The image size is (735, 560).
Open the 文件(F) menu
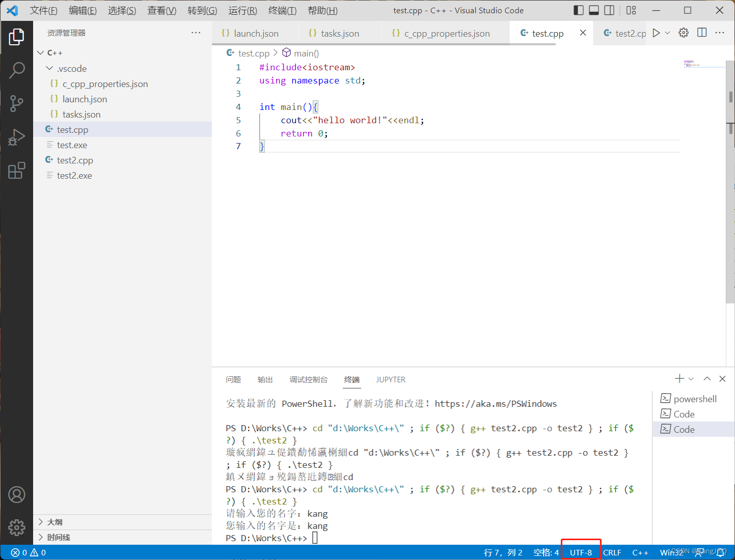click(44, 10)
